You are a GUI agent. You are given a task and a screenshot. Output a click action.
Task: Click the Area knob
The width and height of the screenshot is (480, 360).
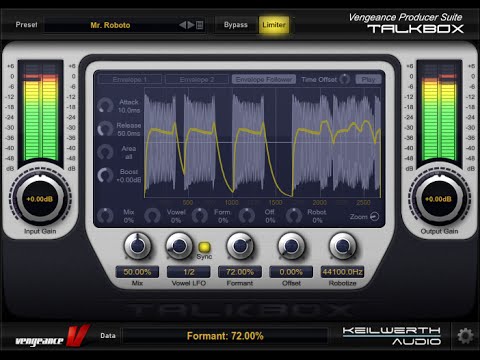(105, 152)
